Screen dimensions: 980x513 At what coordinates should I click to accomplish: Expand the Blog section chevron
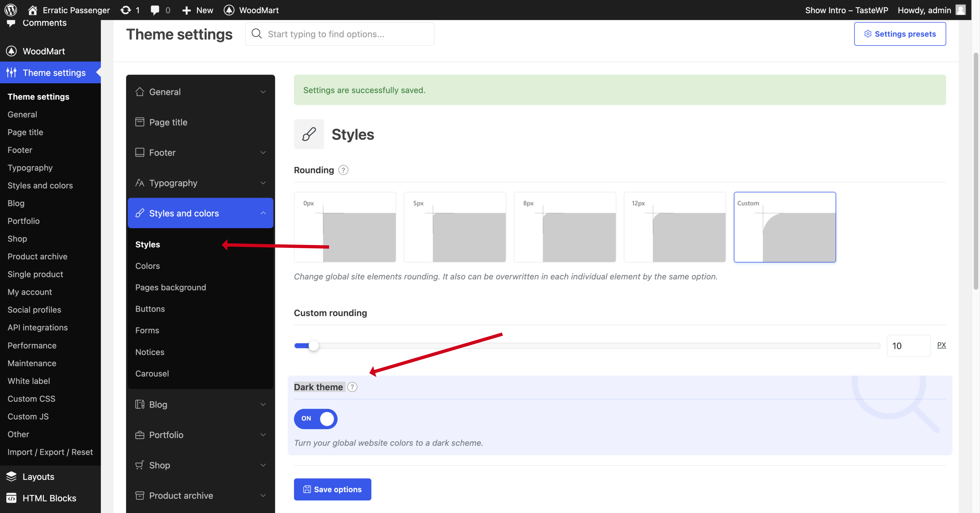[263, 404]
